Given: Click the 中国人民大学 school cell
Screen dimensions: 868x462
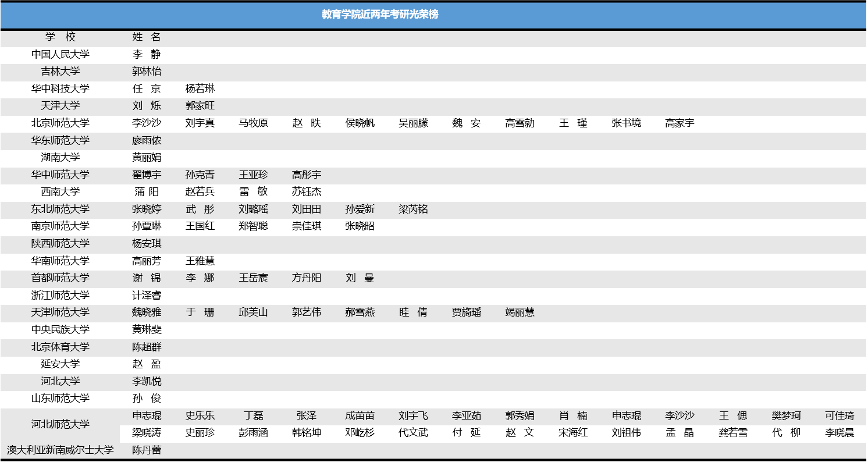Looking at the screenshot, I should coord(61,55).
